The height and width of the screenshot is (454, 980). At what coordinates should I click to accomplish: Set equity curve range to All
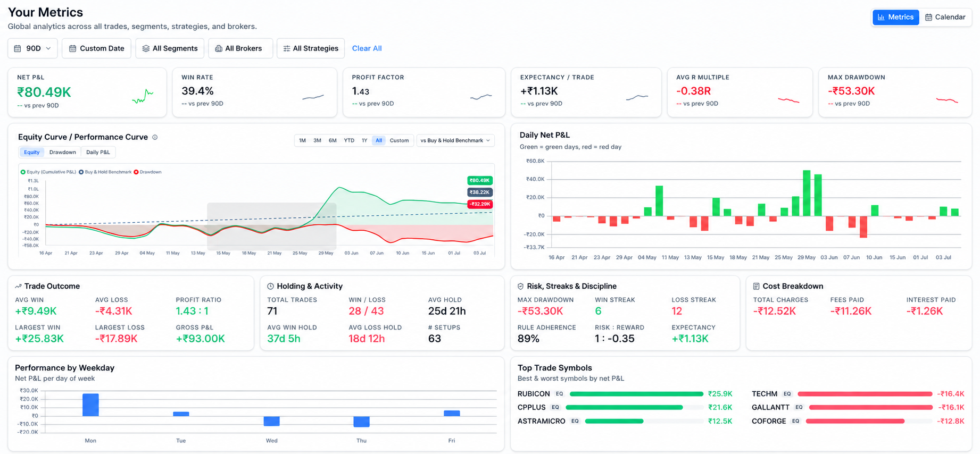379,140
